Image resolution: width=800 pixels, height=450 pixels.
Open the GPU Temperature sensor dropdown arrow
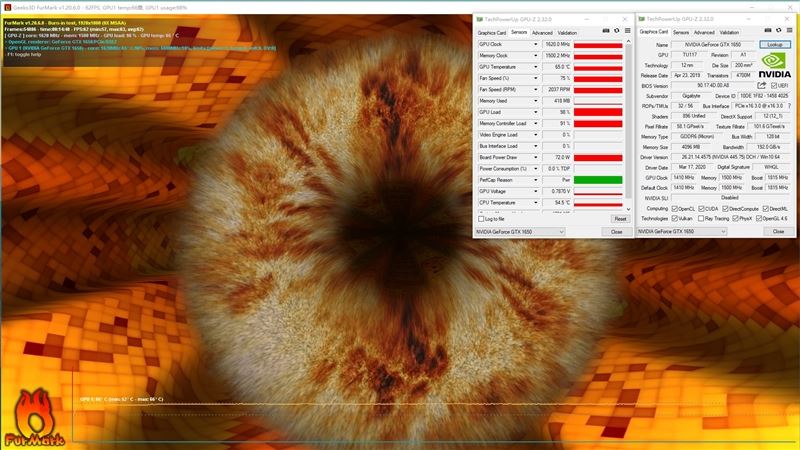coord(535,67)
